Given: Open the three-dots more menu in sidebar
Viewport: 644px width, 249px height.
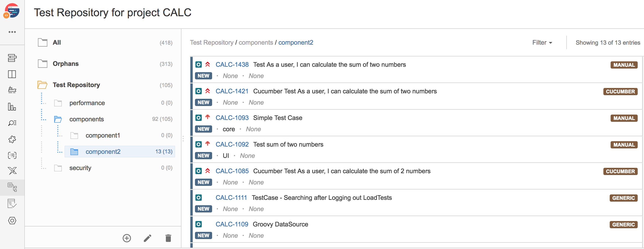Looking at the screenshot, I should tap(12, 32).
